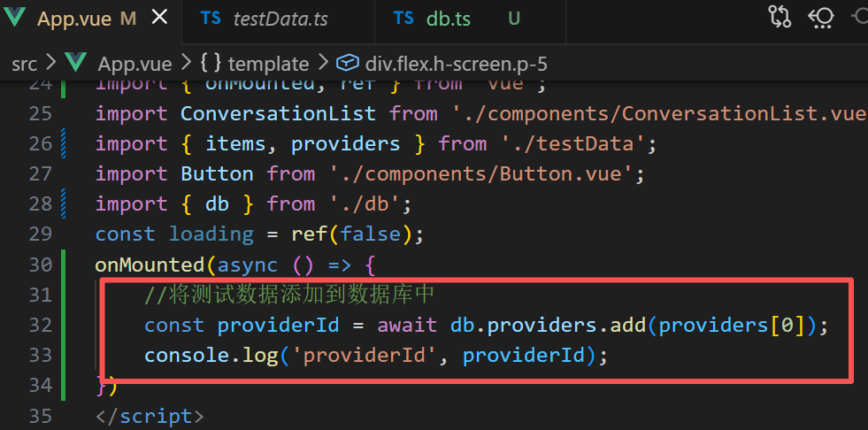The image size is (868, 430).
Task: Click the TS icon on db.ts tab
Action: [403, 19]
